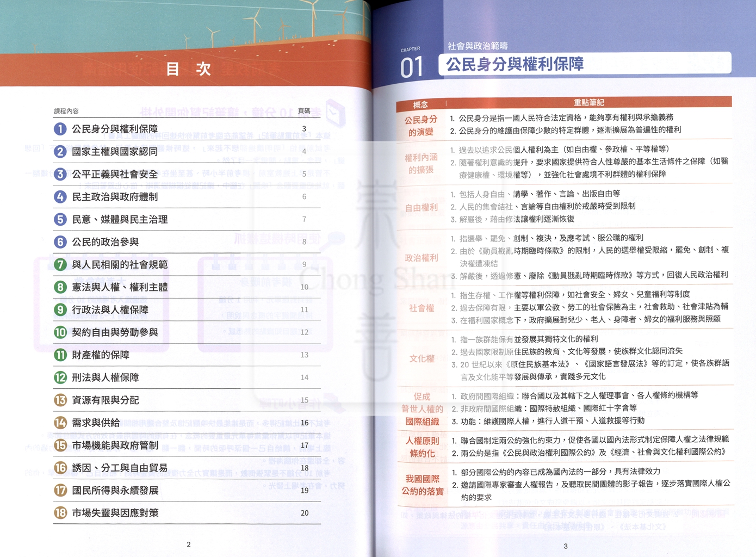The height and width of the screenshot is (557, 756).
Task: Select the entry 市場機能與政府管制
Action: 115,445
